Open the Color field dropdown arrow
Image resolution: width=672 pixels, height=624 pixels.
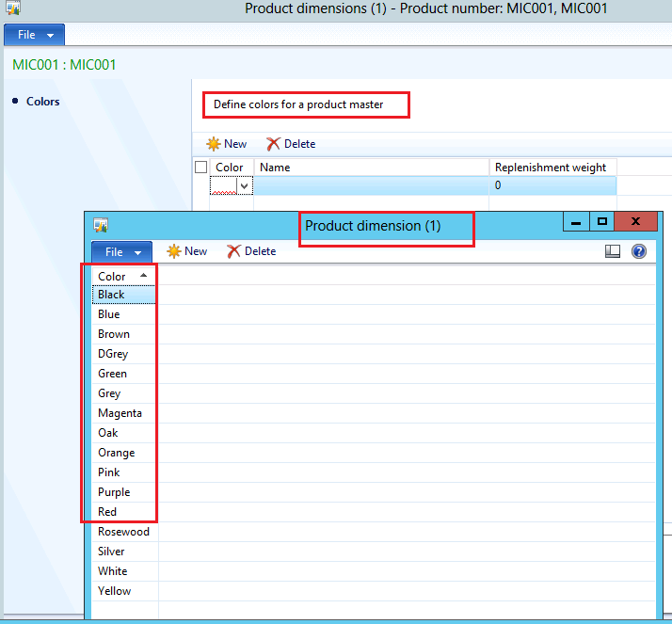pyautogui.click(x=245, y=186)
